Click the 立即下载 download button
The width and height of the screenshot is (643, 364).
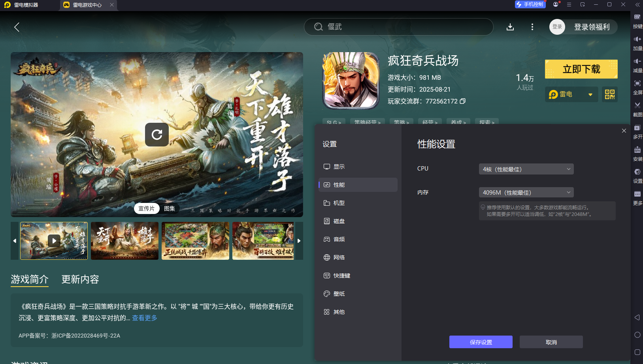point(581,69)
